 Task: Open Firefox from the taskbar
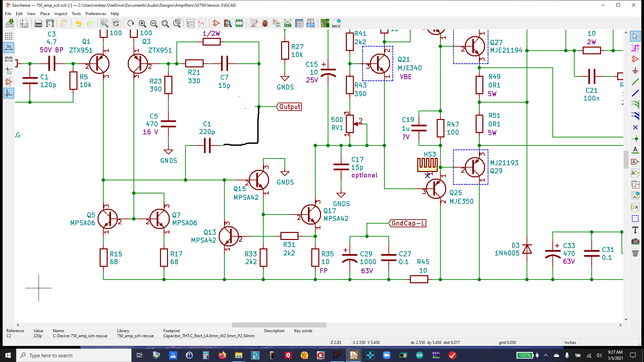(222, 355)
